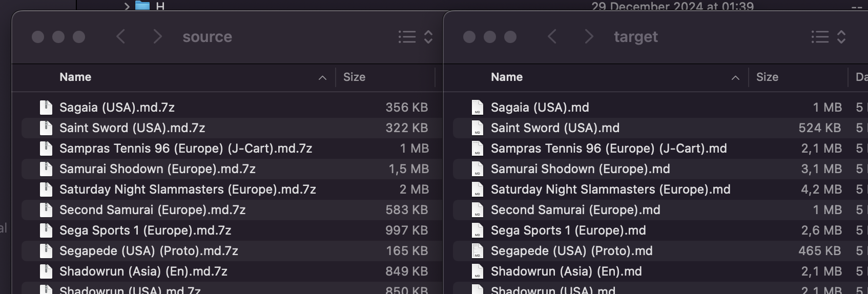
Task: Select Shadowrun (Asia) (En).md file icon
Action: [478, 271]
